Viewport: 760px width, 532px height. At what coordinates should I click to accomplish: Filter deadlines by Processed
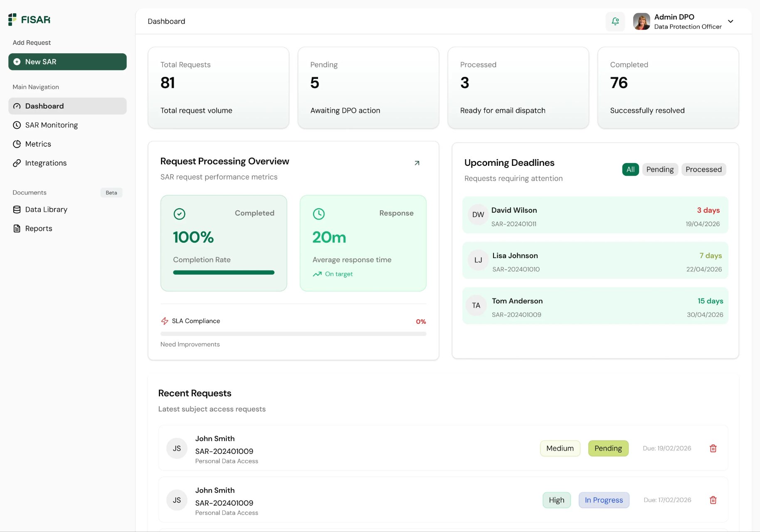coord(703,170)
